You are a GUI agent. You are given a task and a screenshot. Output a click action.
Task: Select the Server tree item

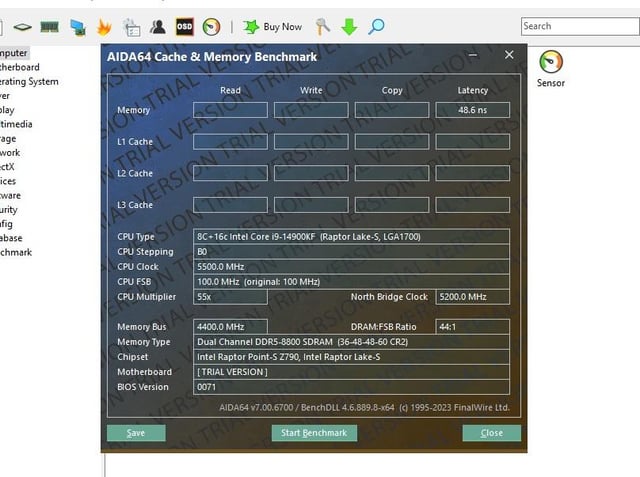pos(5,96)
